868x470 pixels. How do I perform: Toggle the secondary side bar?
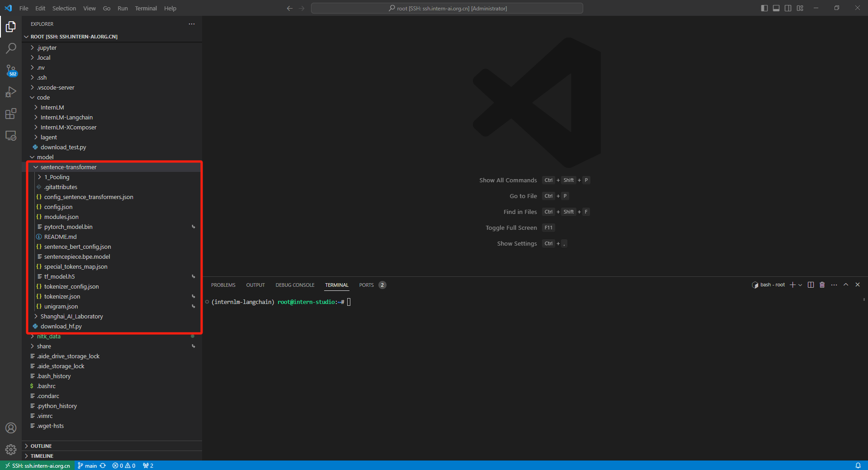pos(788,8)
